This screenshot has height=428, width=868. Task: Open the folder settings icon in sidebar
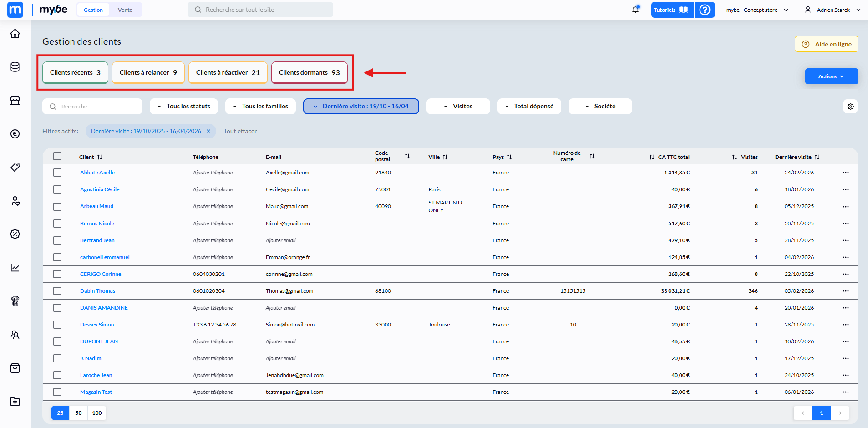tap(15, 402)
